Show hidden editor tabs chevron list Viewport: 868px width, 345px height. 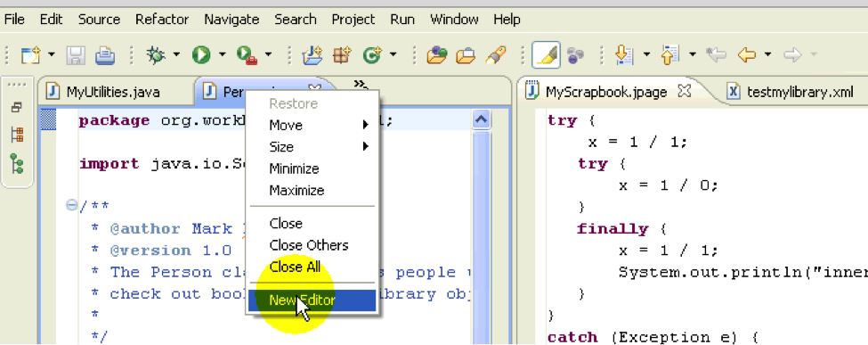tap(361, 85)
